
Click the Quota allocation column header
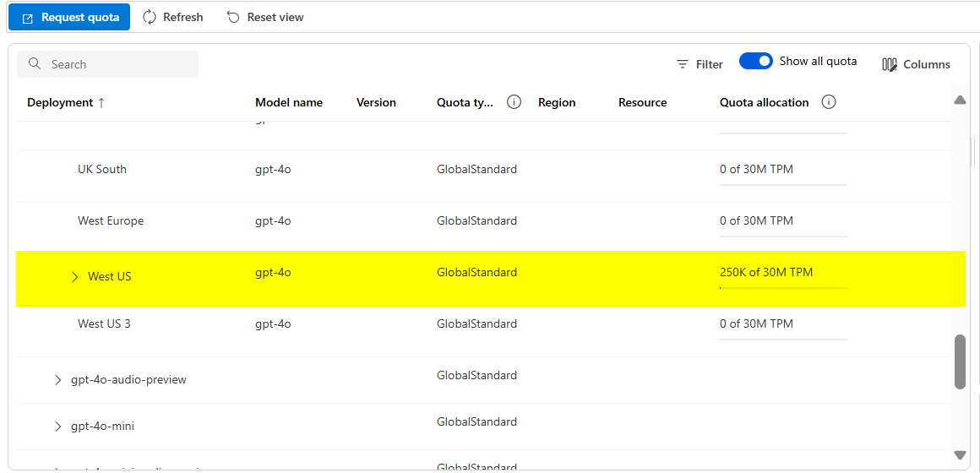coord(765,102)
